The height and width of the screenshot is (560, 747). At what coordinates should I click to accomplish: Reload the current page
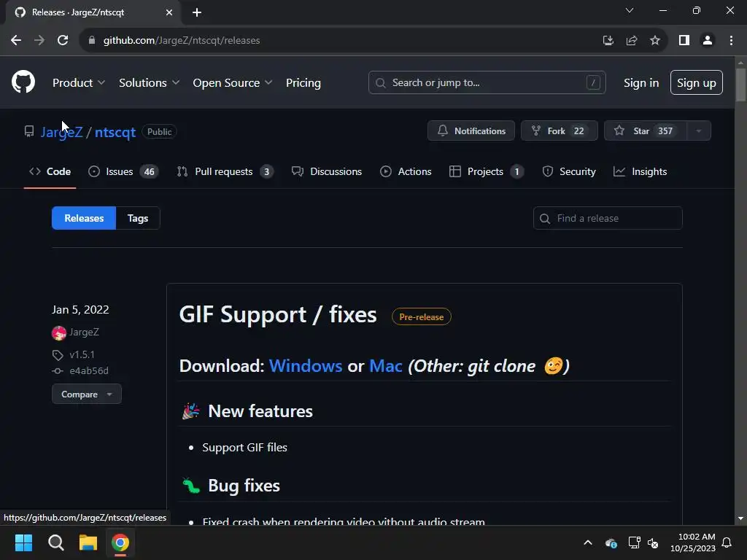pos(63,41)
